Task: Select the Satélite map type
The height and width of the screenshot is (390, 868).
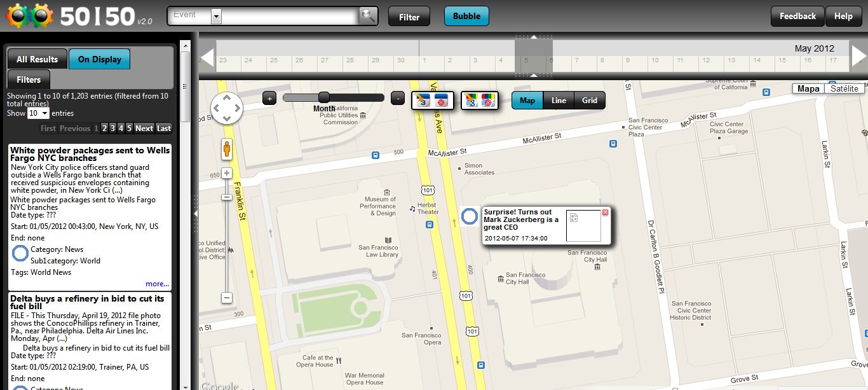Action: coord(844,89)
